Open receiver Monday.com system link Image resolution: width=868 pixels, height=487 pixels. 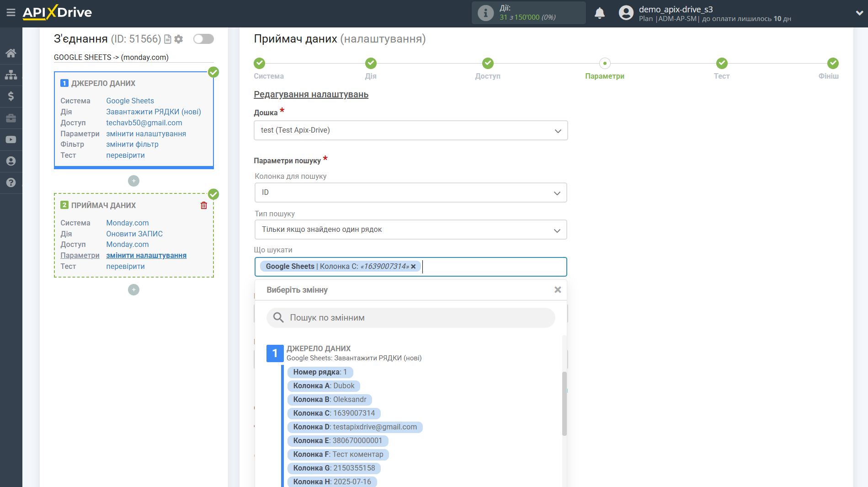click(128, 223)
